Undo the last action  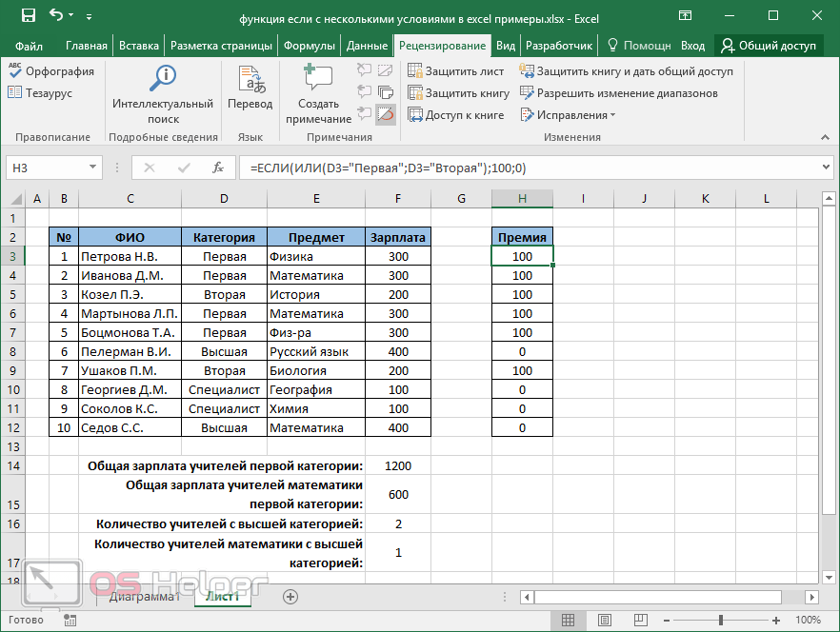pos(55,15)
